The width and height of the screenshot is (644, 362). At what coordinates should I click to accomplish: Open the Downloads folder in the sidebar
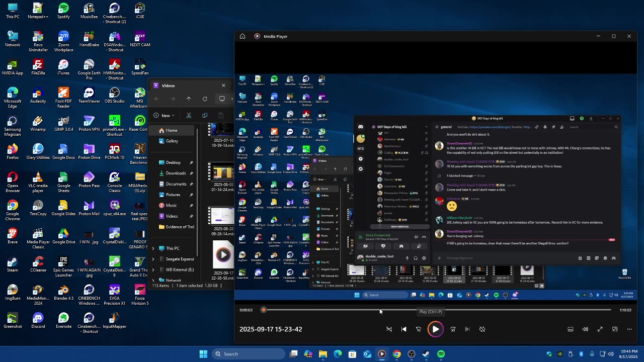[x=176, y=173]
